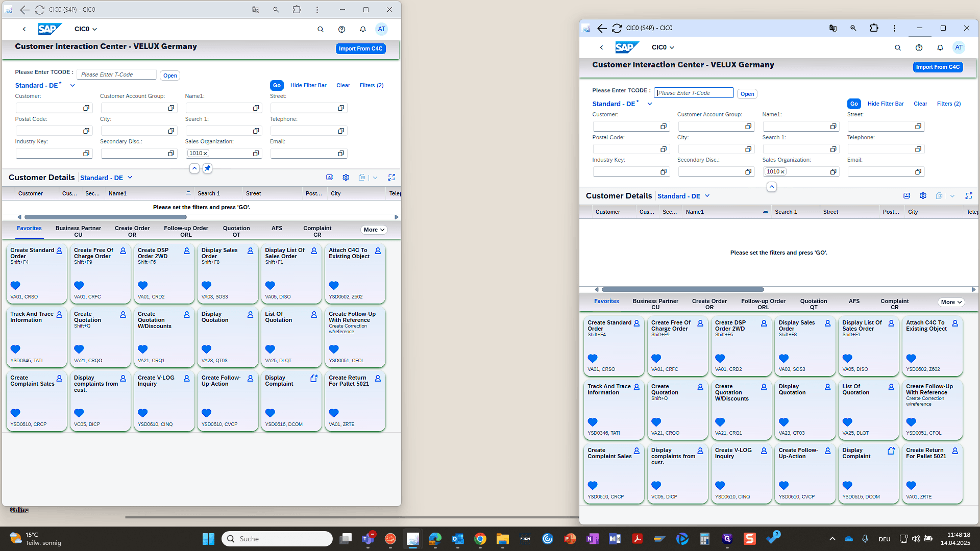Remove the 1010 token in right window
The image size is (980, 551).
782,172
